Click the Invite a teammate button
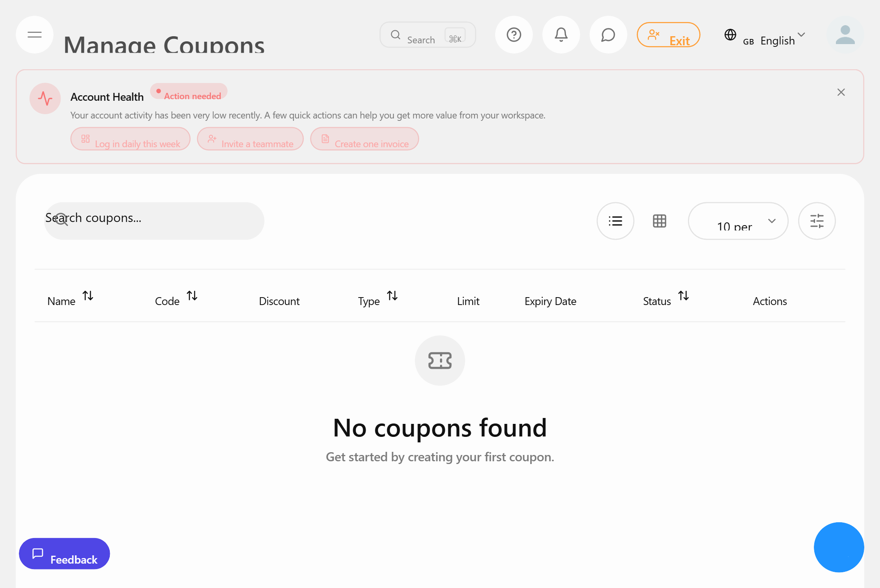 (x=250, y=139)
